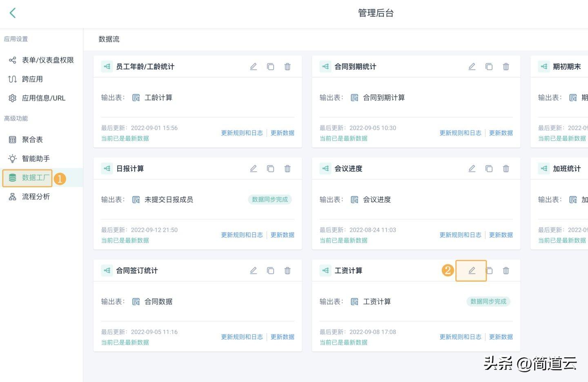588x382 pixels.
Task: Click 数据同步完成 badge on 工资计算
Action: pyautogui.click(x=488, y=302)
